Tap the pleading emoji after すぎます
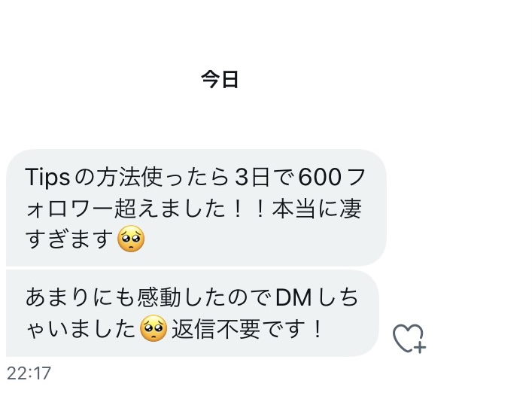532x405 pixels. point(131,239)
